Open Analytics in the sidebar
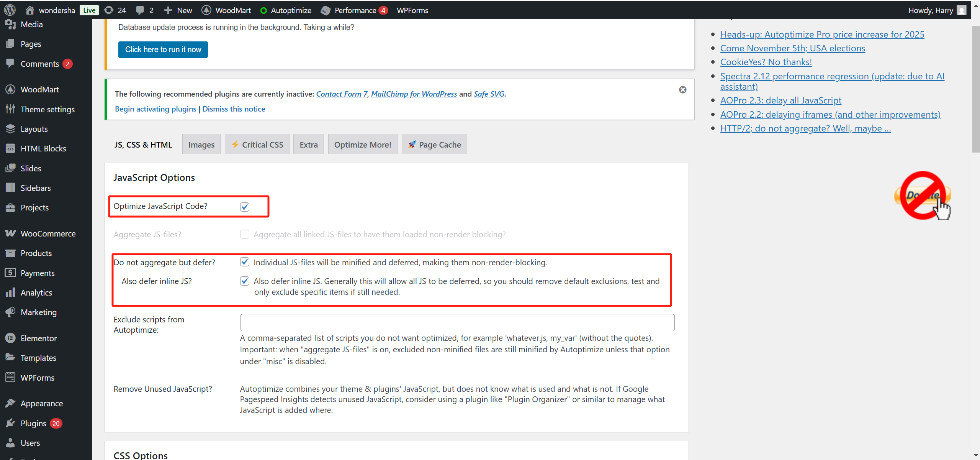 coord(36,292)
